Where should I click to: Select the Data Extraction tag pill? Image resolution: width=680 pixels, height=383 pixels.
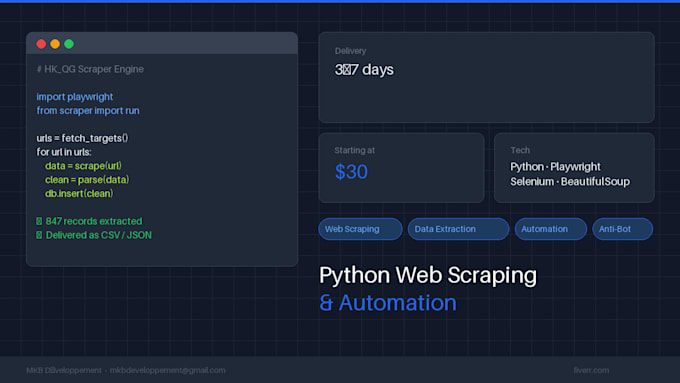click(x=458, y=229)
